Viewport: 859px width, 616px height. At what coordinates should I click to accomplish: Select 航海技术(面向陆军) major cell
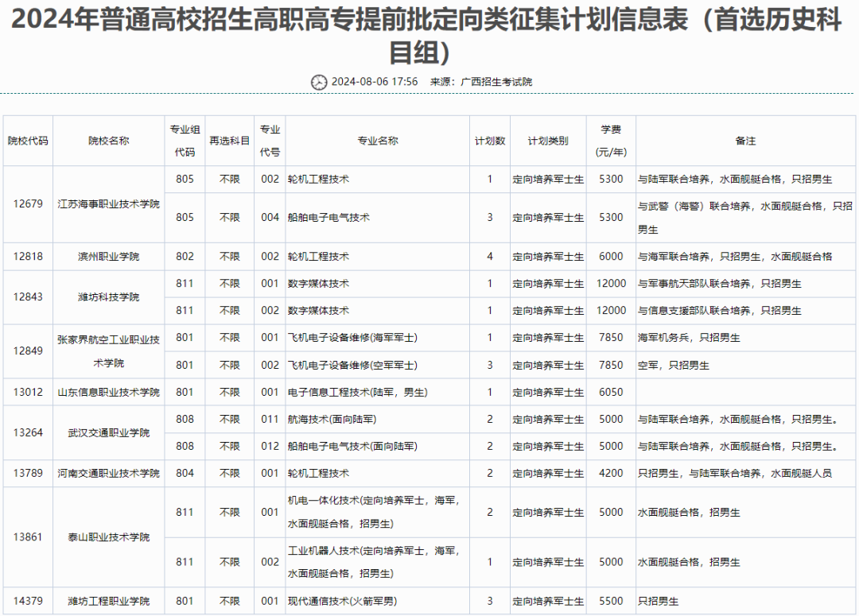click(x=378, y=420)
